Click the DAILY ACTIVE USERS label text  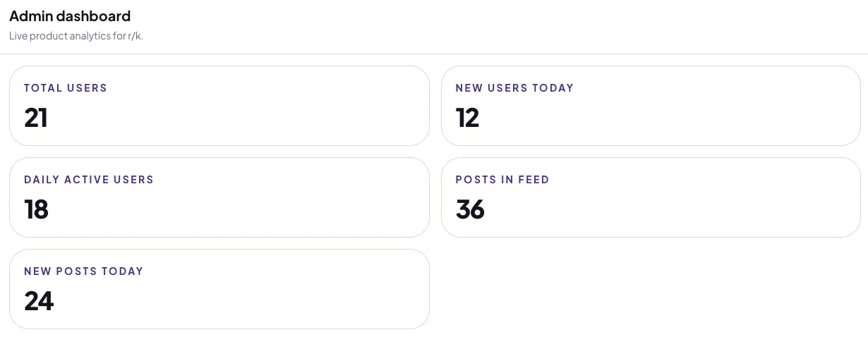pos(89,180)
